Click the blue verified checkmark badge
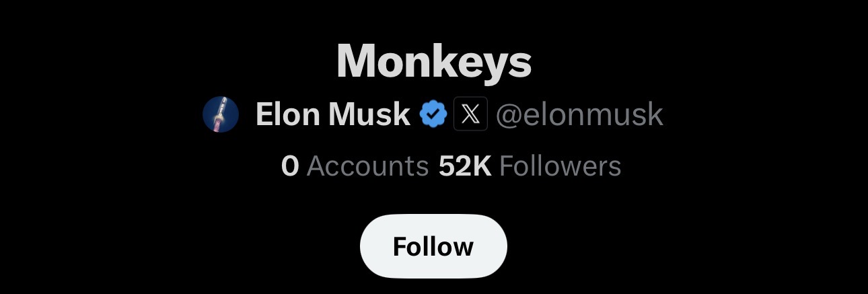The height and width of the screenshot is (294, 868). tap(434, 114)
